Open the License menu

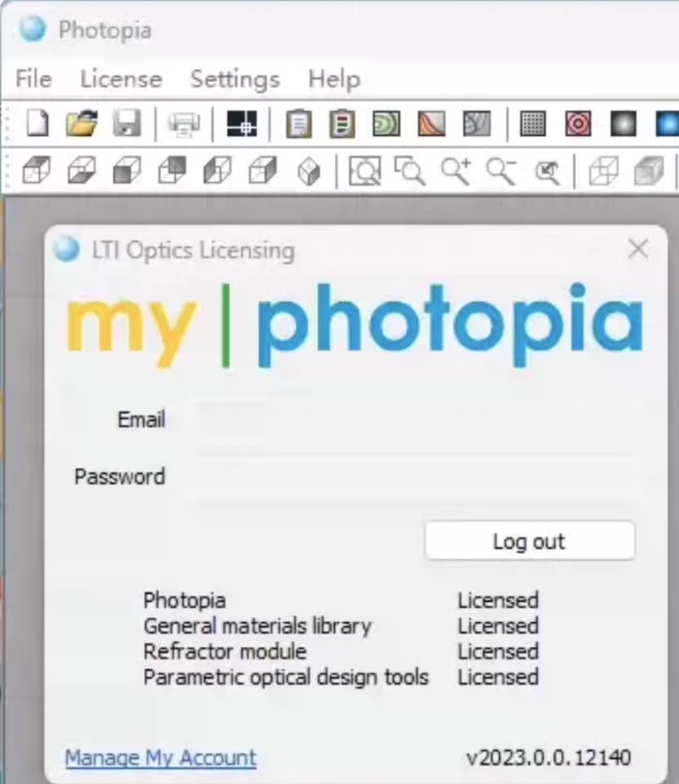tap(122, 79)
